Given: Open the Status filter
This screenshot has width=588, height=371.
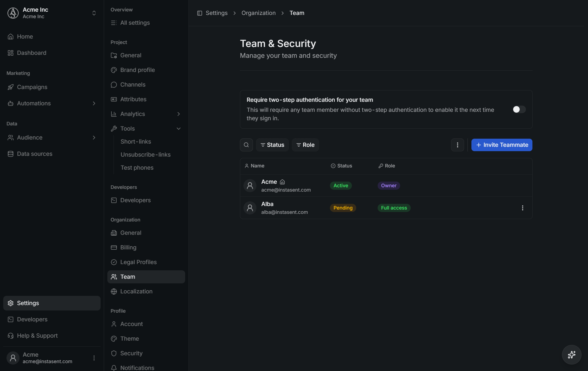Looking at the screenshot, I should coord(272,145).
